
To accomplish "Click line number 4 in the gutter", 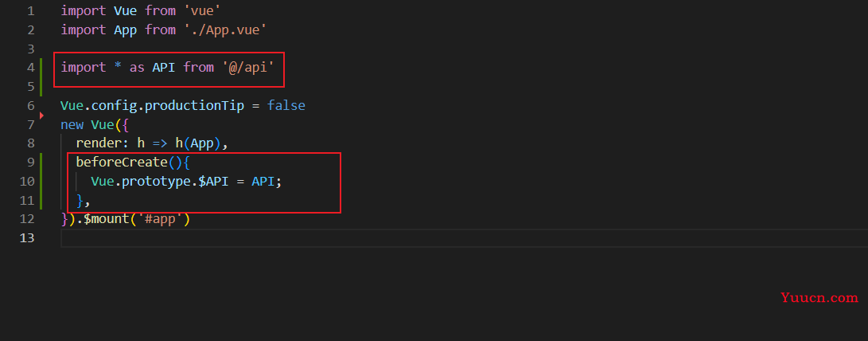I will click(30, 68).
